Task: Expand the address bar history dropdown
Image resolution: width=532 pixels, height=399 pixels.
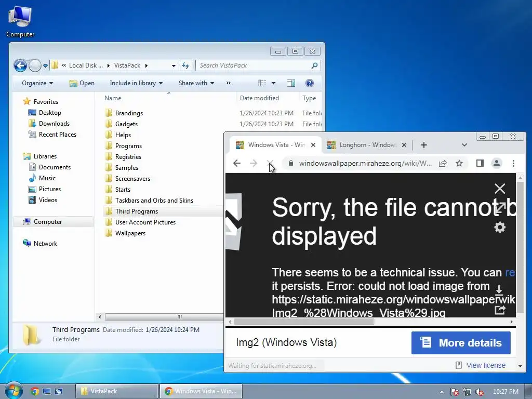Action: [x=174, y=66]
